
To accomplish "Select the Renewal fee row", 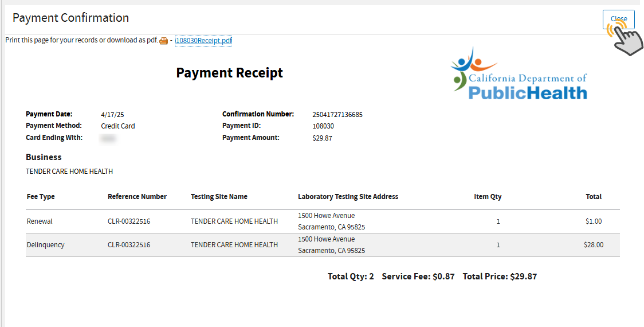I will 40,221.
